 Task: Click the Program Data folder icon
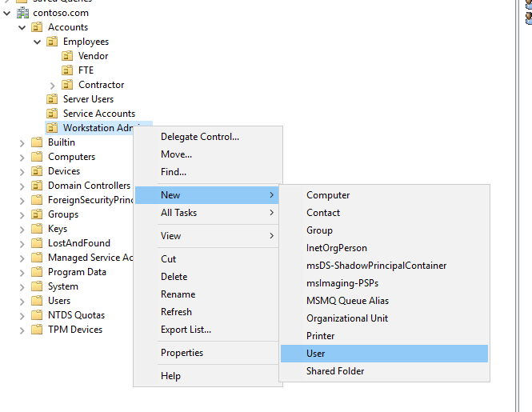point(37,272)
